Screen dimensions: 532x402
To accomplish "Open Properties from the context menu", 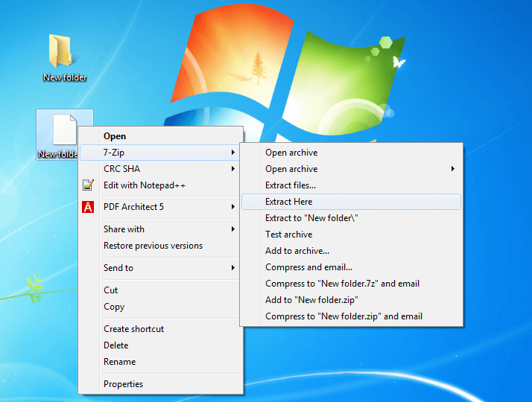I will point(161,384).
